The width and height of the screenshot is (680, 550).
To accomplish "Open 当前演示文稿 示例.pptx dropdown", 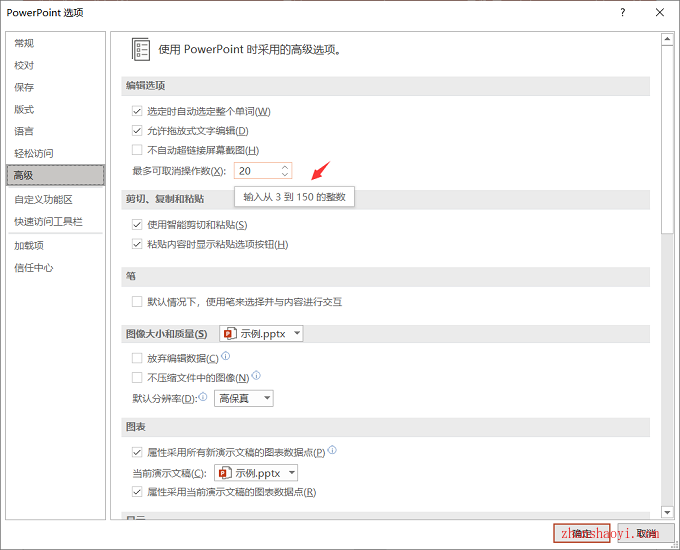I will click(256, 473).
